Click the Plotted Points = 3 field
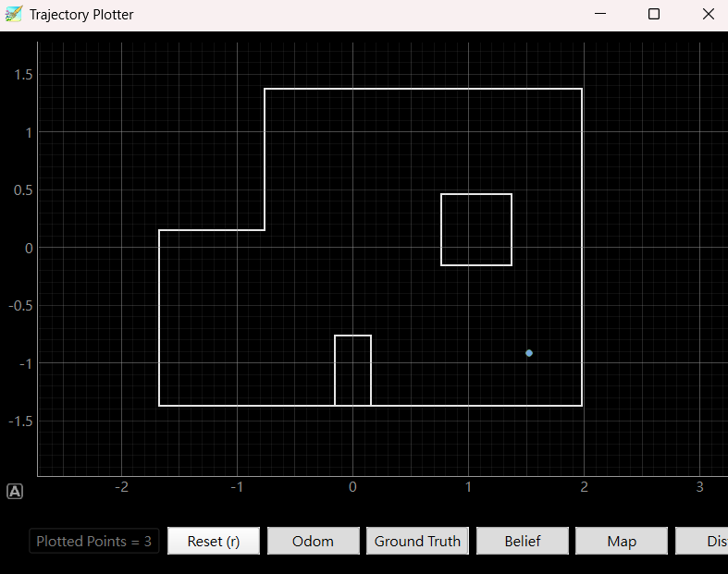Screen dimensions: 728x574 point(94,541)
